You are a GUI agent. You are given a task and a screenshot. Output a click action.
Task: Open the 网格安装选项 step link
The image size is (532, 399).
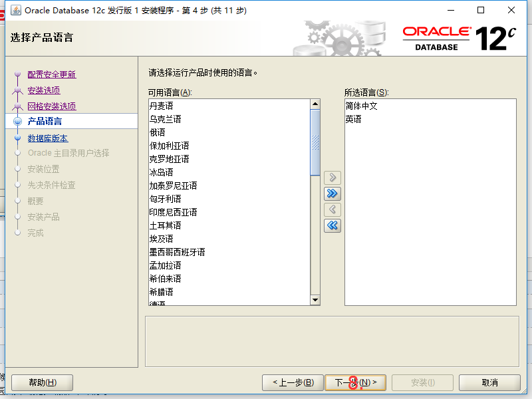click(52, 106)
